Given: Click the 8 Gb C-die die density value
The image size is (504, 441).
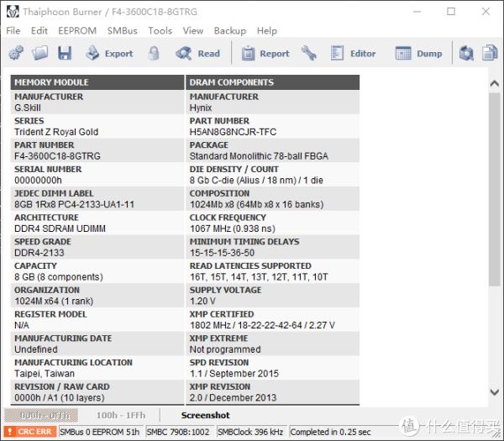Looking at the screenshot, I should (256, 180).
